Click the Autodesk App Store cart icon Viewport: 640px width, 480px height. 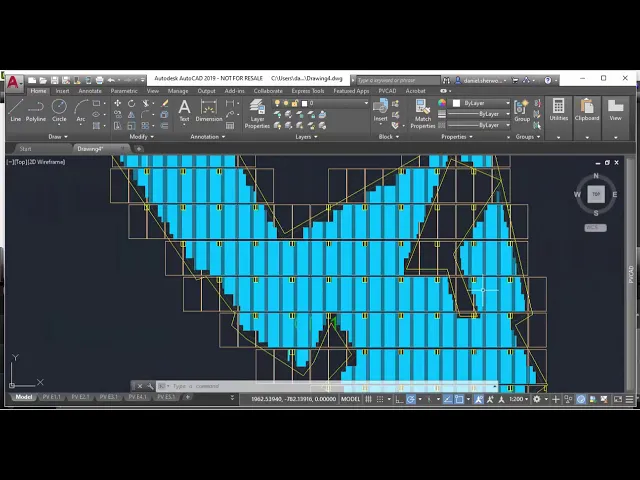[x=515, y=80]
